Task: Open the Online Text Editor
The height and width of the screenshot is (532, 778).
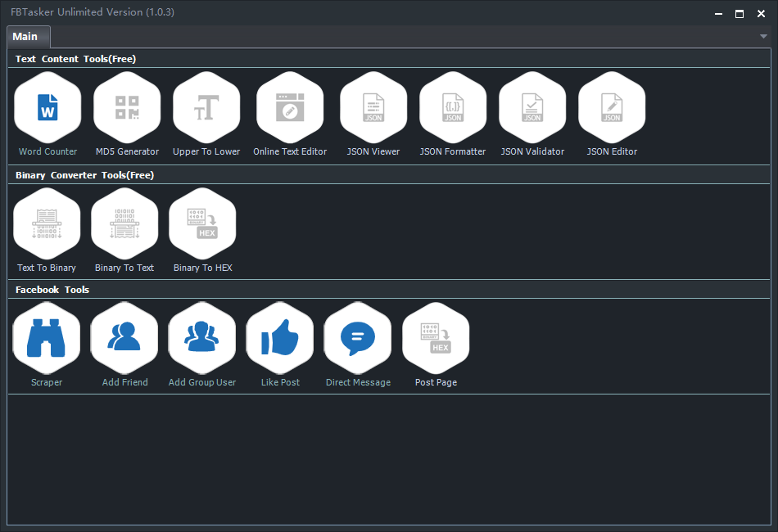Action: point(290,107)
